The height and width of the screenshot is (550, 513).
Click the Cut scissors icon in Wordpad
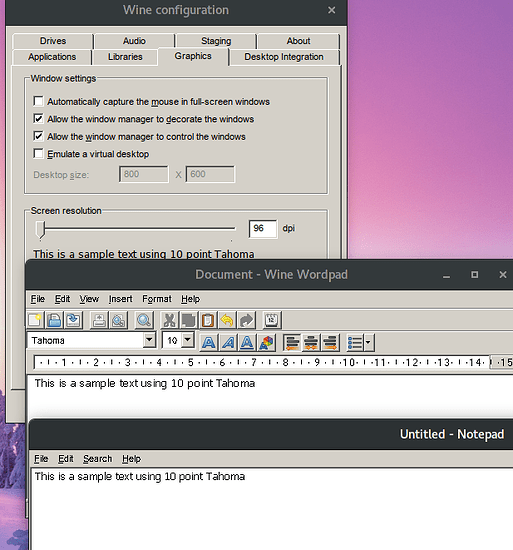click(x=169, y=320)
